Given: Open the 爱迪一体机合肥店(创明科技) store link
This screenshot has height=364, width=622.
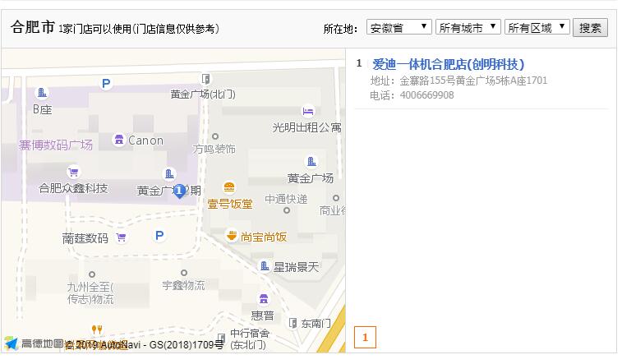Looking at the screenshot, I should (x=448, y=64).
